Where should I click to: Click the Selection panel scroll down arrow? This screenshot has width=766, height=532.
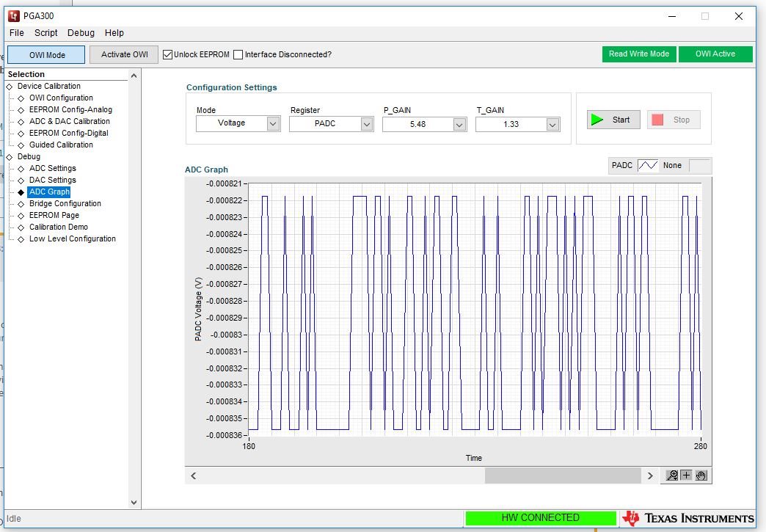tap(134, 502)
